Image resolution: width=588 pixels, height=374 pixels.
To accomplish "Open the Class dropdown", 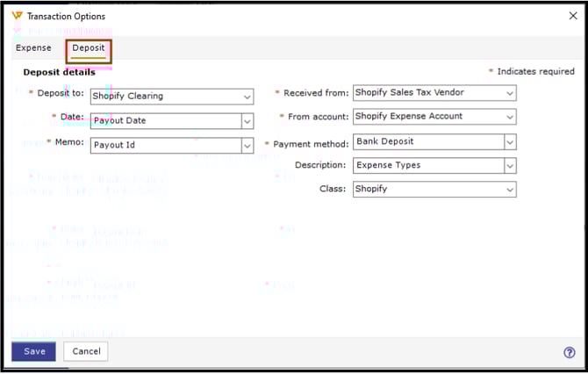I will coord(434,190).
